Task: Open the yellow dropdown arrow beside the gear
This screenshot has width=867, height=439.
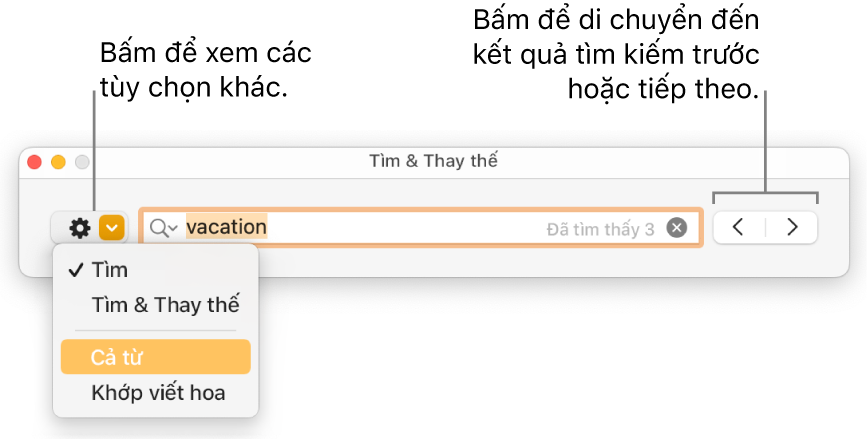Action: tap(112, 228)
